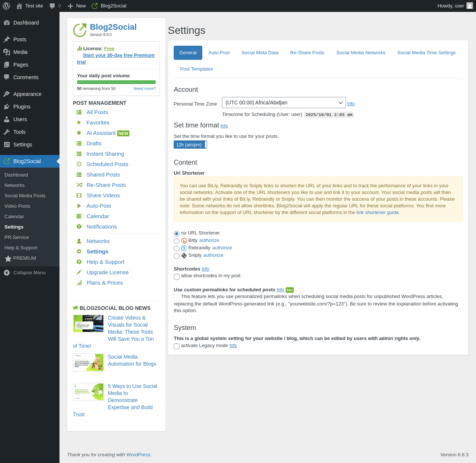Select the Sniply radio button
The height and width of the screenshot is (463, 476).
(x=177, y=256)
